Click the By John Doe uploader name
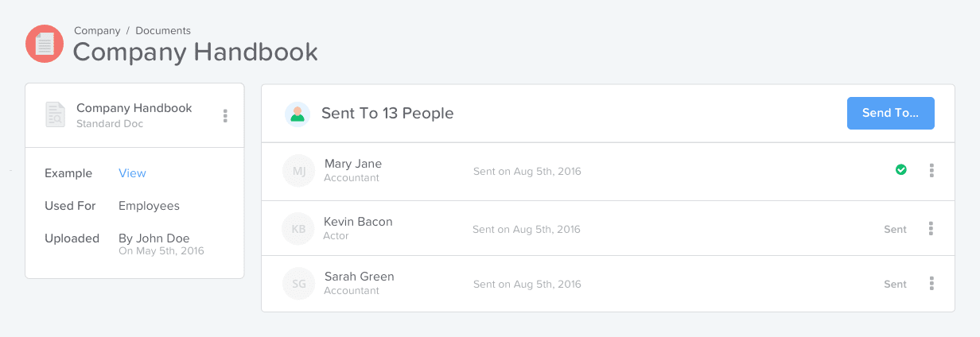The height and width of the screenshot is (337, 980). 154,238
